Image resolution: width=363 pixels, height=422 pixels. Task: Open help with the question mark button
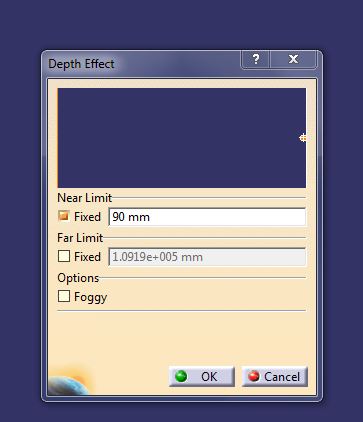[256, 59]
